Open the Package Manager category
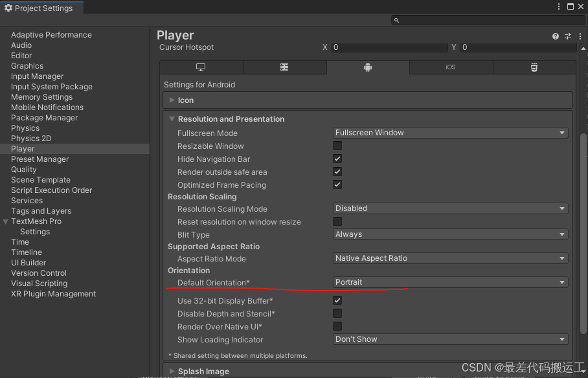 pyautogui.click(x=44, y=118)
